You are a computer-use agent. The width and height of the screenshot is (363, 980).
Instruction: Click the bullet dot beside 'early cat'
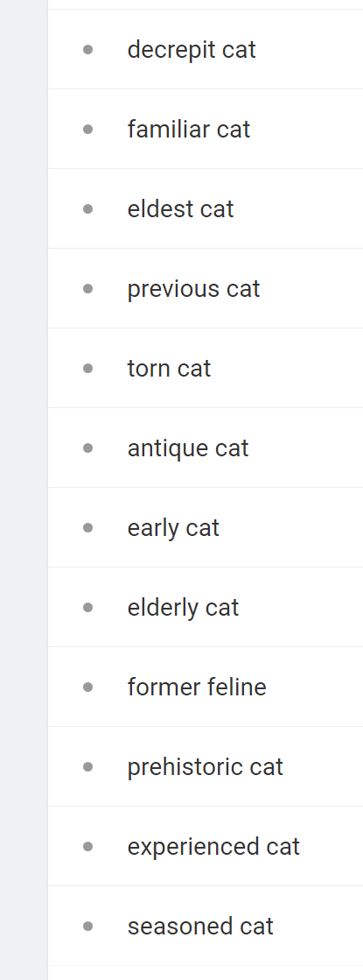[88, 527]
